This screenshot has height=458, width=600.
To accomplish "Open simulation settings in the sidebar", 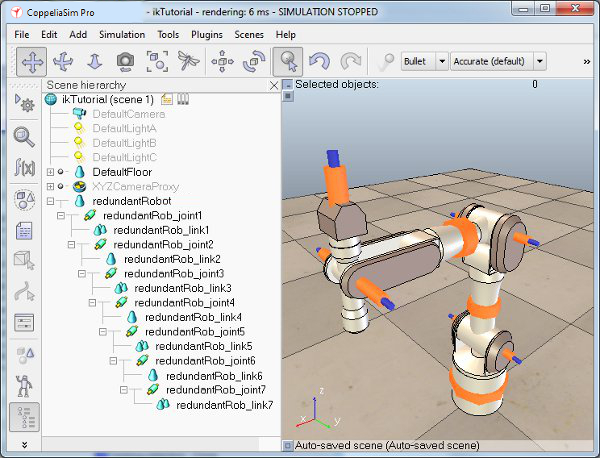I will coord(24,103).
